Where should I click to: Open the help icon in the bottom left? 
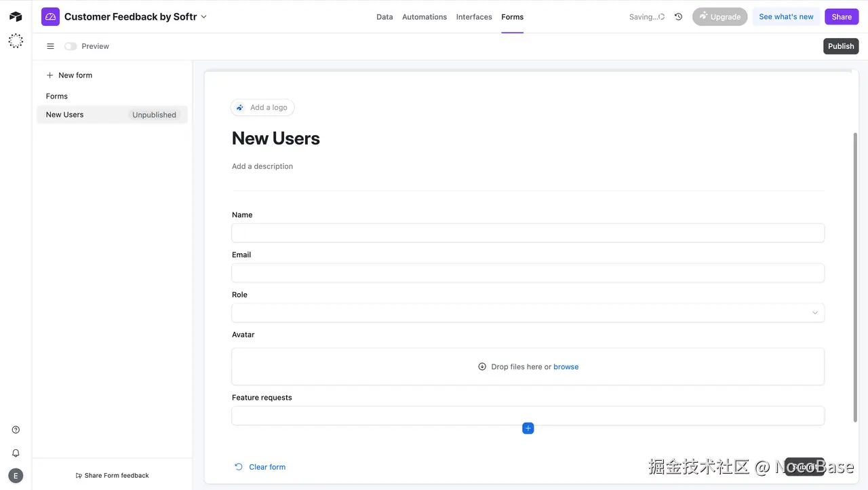pos(16,429)
